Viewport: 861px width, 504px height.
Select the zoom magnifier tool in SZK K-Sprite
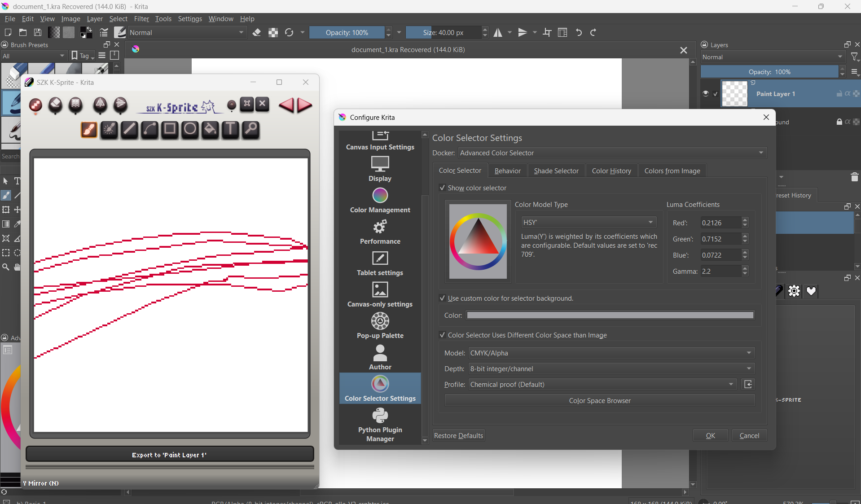click(251, 130)
